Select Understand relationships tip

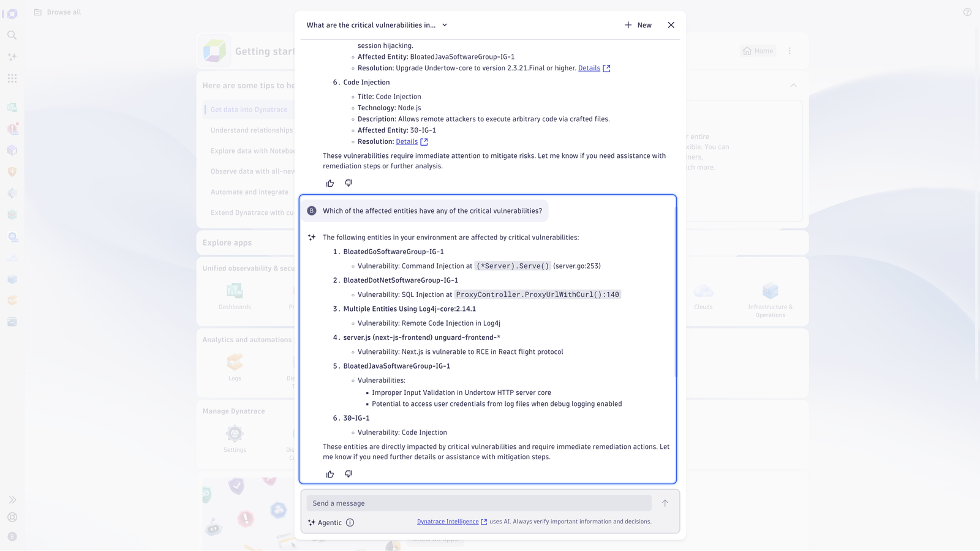click(x=252, y=130)
